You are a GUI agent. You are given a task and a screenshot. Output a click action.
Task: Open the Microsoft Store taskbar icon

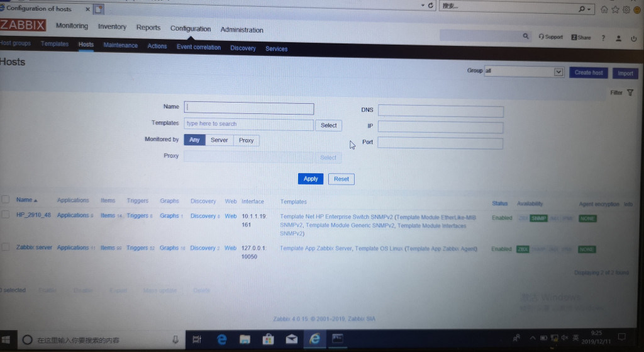point(268,339)
